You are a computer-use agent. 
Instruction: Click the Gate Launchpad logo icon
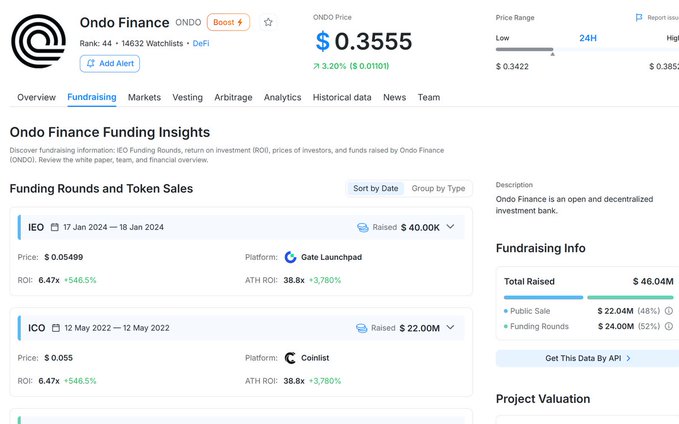click(x=290, y=257)
